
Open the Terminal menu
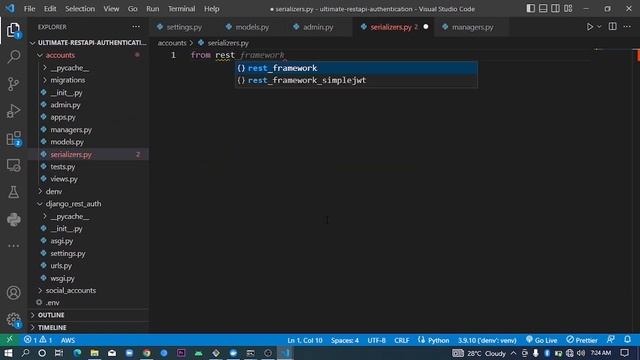[x=181, y=9]
